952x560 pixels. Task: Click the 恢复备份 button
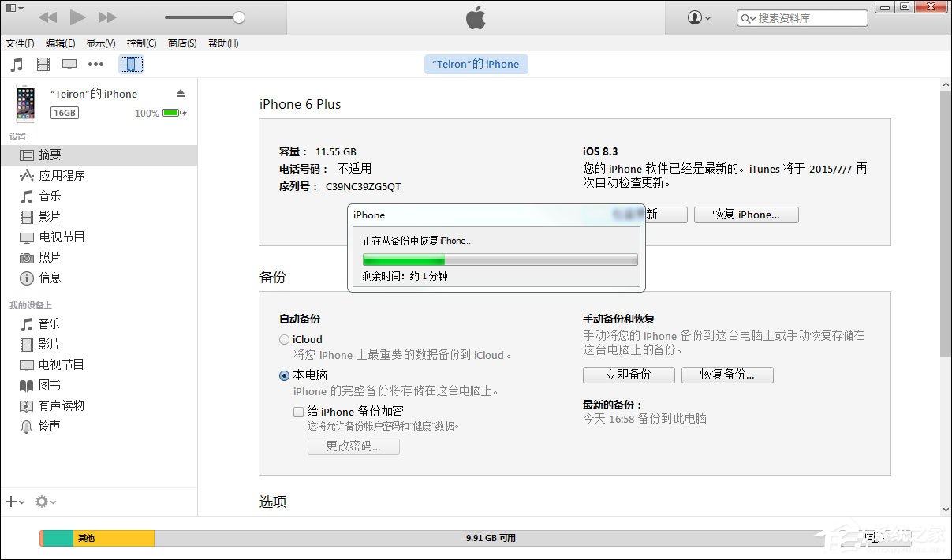726,375
